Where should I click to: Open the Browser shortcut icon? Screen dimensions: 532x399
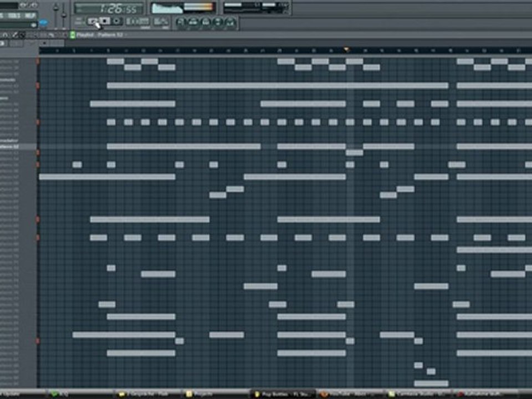point(218,22)
